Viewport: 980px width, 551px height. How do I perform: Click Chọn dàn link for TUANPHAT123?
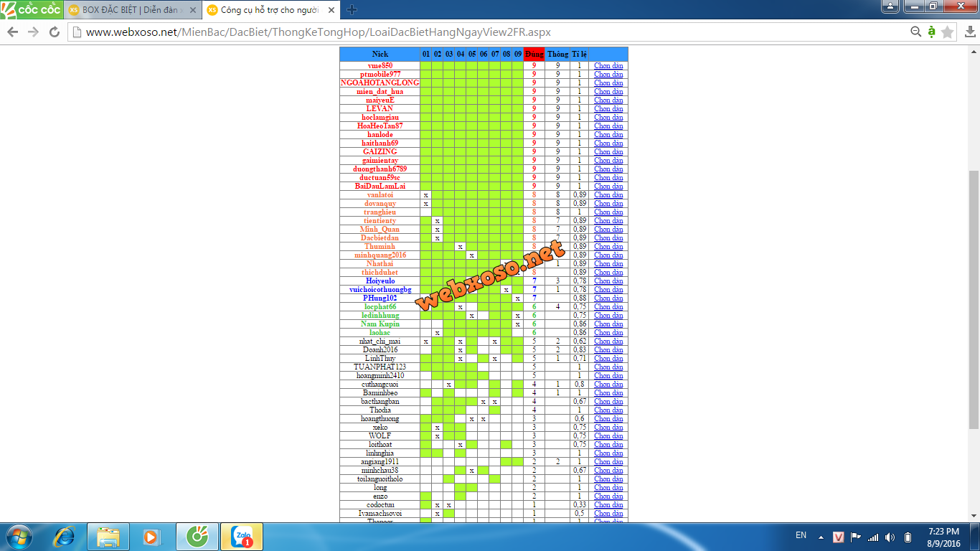tap(608, 367)
